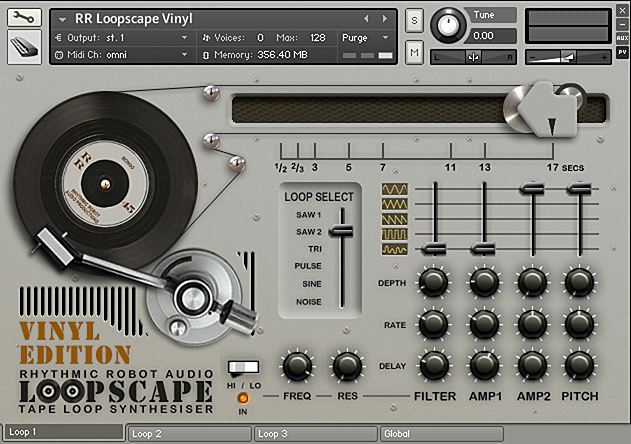Select the square LFO waveform icon
631x444 pixels.
[394, 234]
